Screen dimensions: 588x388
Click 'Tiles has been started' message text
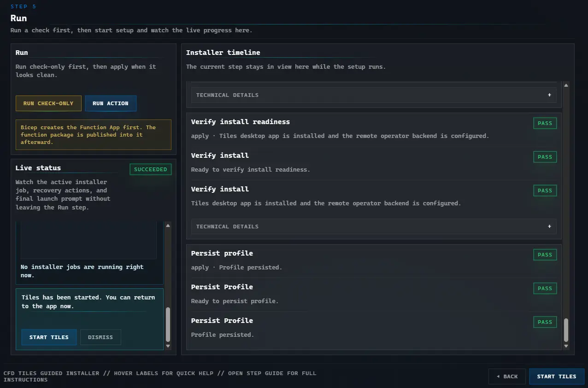(x=88, y=302)
